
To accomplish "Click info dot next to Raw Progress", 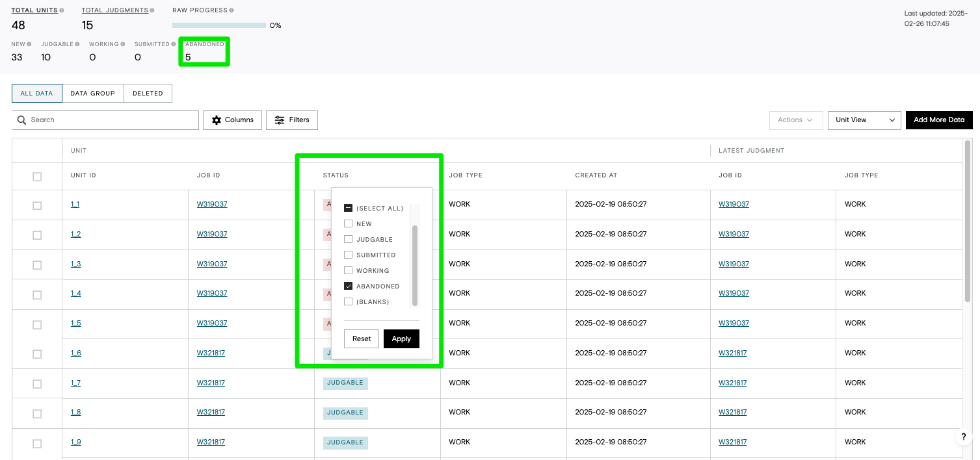I will (x=232, y=10).
